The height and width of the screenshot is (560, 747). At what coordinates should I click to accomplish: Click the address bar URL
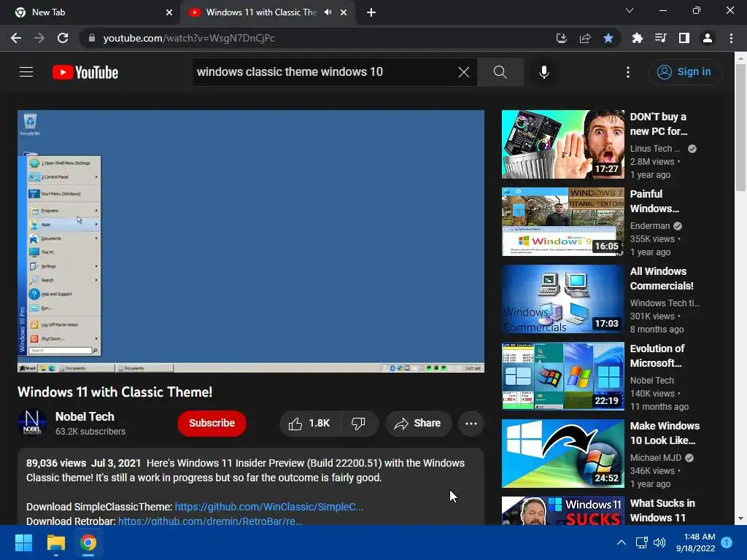pos(189,38)
